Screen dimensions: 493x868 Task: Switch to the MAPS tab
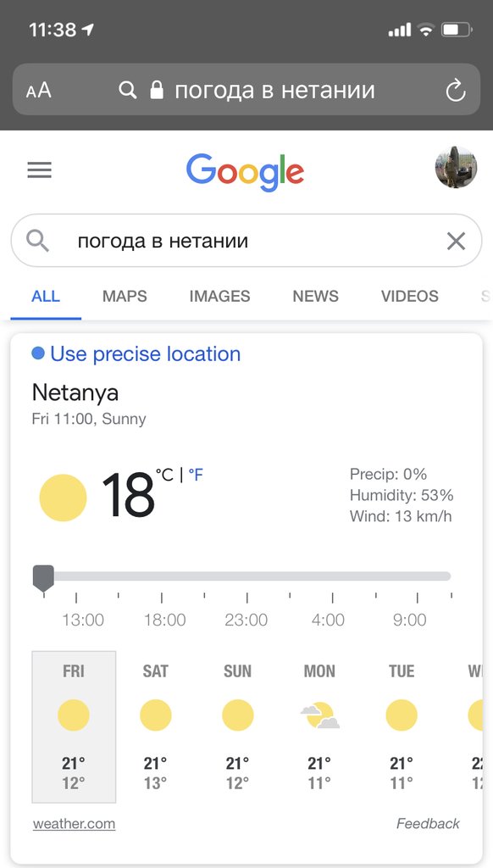pos(125,296)
